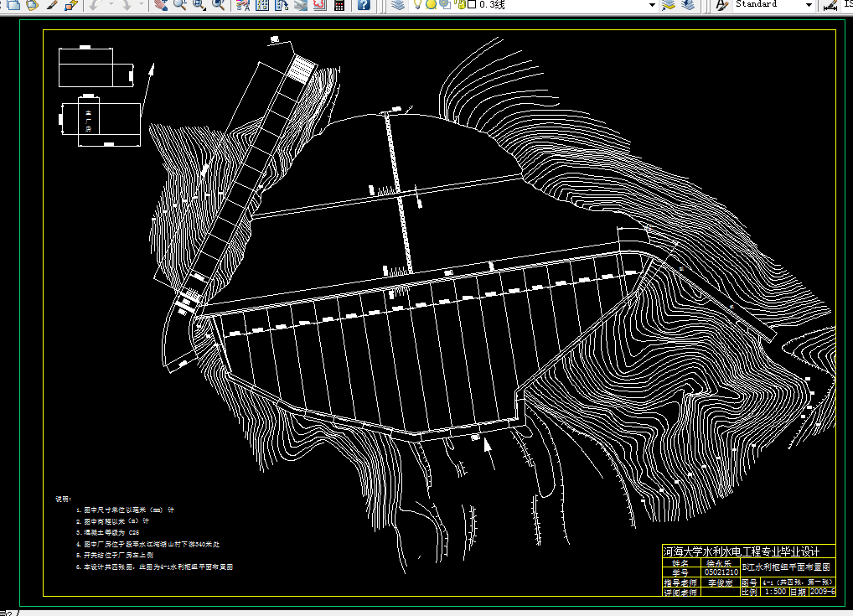Click the Make Object's Layer Current icon
Viewport: 853px width, 616px height.
pos(668,5)
